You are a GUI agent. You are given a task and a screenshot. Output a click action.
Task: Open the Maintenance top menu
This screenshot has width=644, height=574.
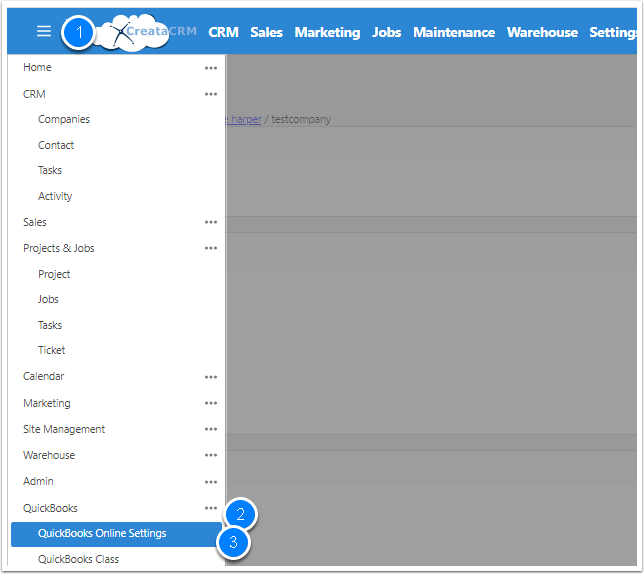tap(453, 32)
